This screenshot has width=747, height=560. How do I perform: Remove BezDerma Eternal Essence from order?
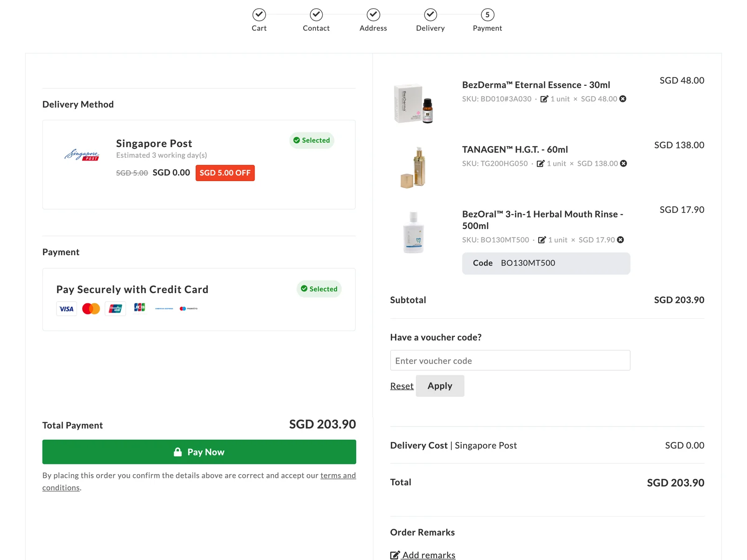click(623, 99)
